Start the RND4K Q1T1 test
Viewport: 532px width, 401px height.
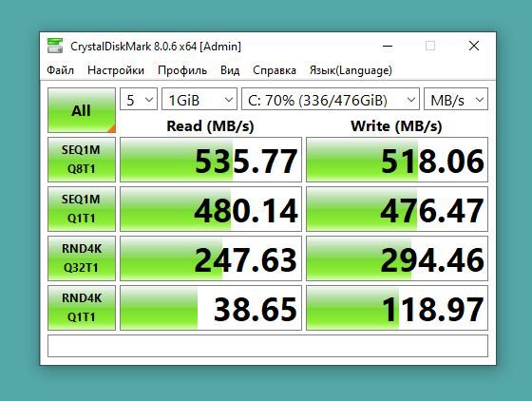[x=82, y=308]
